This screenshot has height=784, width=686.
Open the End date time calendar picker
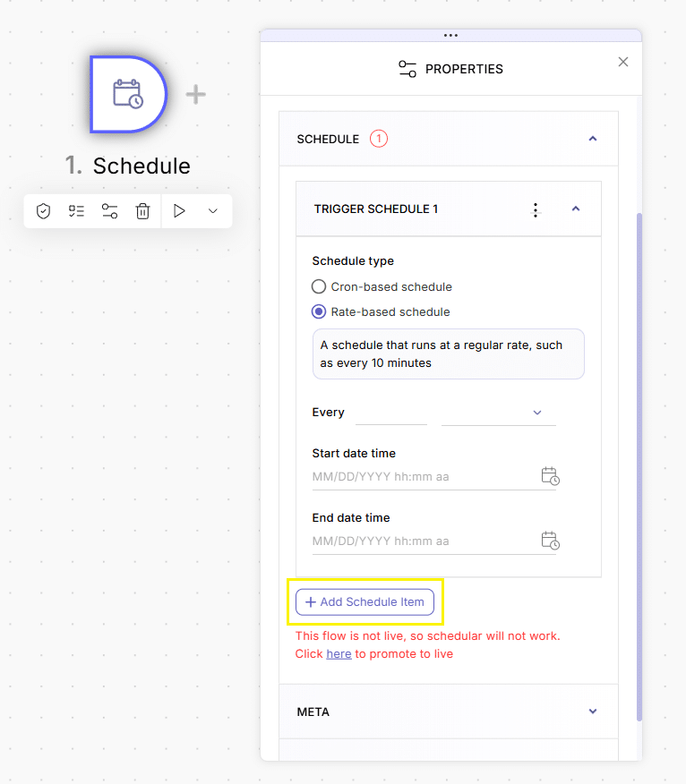tap(551, 540)
